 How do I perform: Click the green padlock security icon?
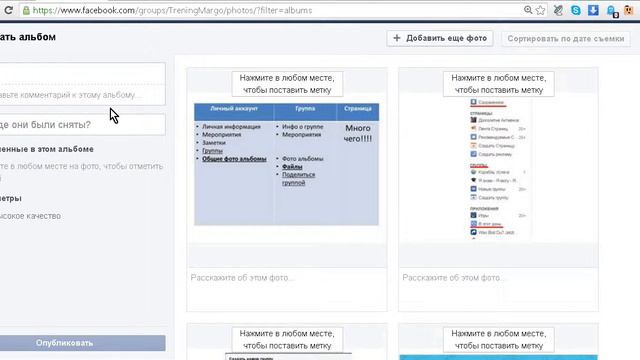point(26,11)
